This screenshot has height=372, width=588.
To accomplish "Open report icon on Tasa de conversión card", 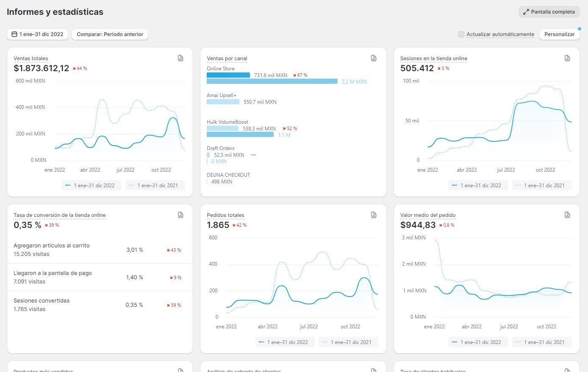I will click(x=180, y=215).
